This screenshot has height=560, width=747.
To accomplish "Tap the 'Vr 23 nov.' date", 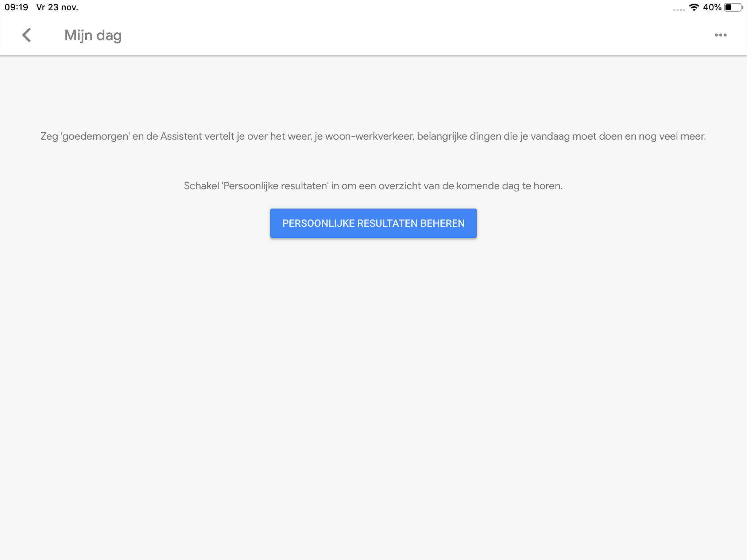I will coord(57,7).
